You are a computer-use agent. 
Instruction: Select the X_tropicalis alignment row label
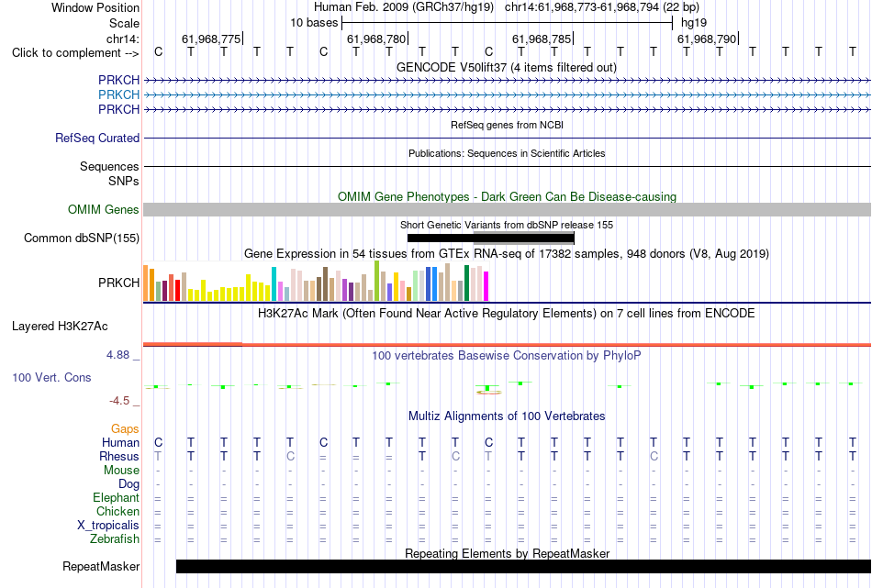click(x=108, y=526)
